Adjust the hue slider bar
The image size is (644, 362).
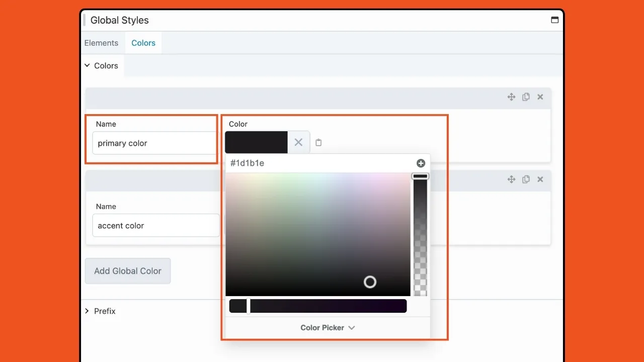[x=318, y=306]
